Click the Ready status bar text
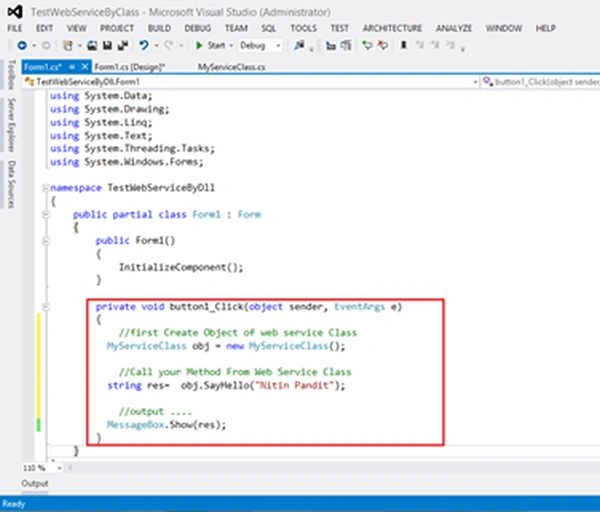The image size is (600, 512). click(14, 504)
